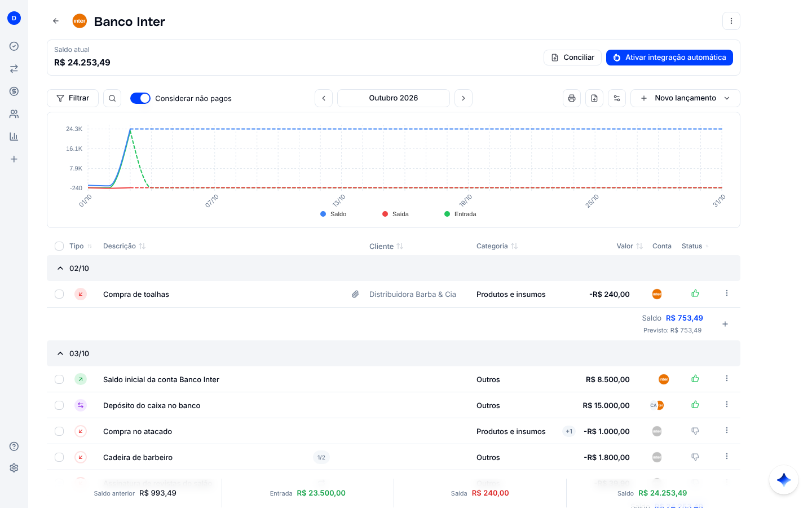The height and width of the screenshot is (508, 812).
Task: Toggle the Considerar não pagos switch
Action: coord(140,98)
